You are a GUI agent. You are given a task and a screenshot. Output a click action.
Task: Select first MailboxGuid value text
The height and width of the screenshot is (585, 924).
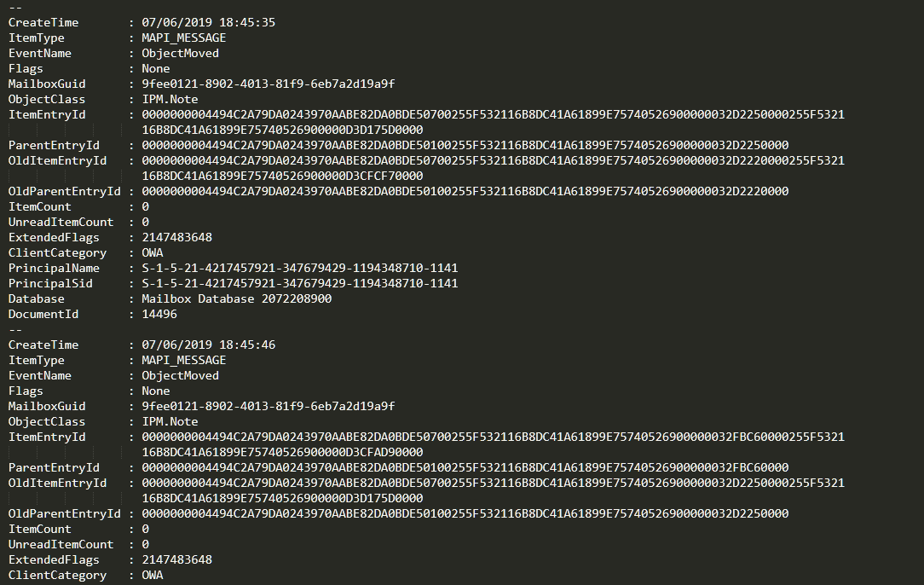269,84
